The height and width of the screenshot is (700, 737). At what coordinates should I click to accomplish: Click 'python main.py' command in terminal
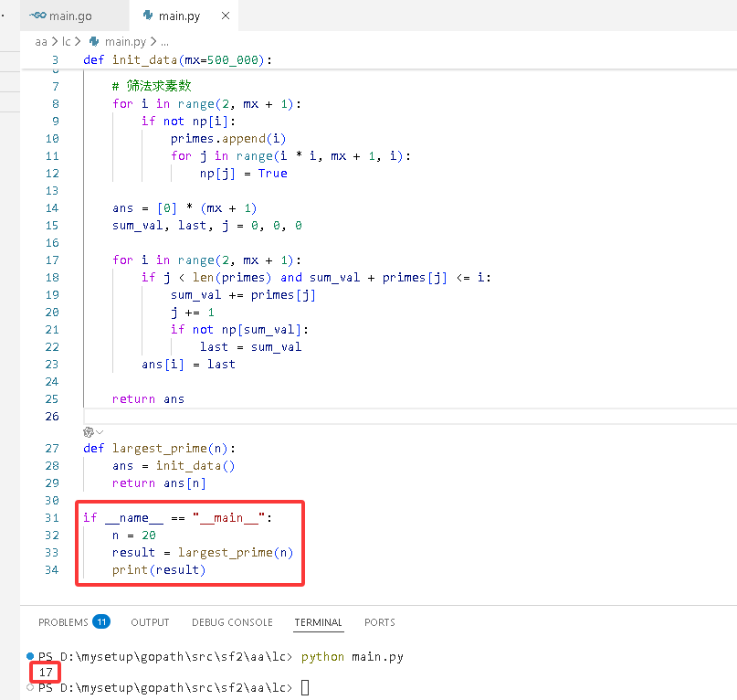tap(352, 657)
